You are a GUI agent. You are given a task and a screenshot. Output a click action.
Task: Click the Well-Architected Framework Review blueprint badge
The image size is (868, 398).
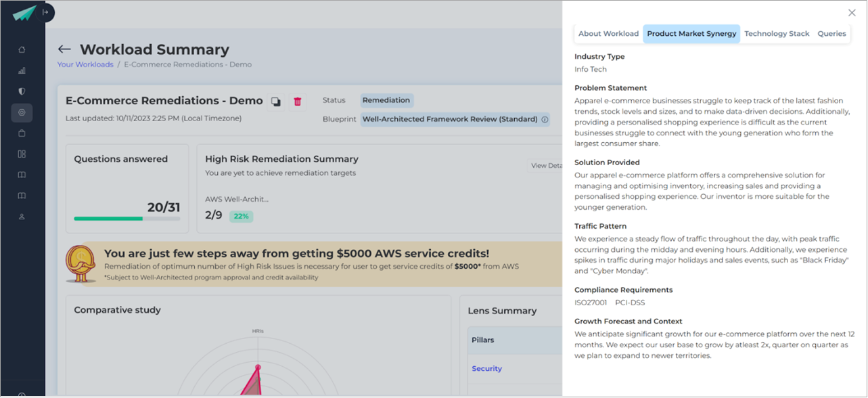(x=455, y=119)
